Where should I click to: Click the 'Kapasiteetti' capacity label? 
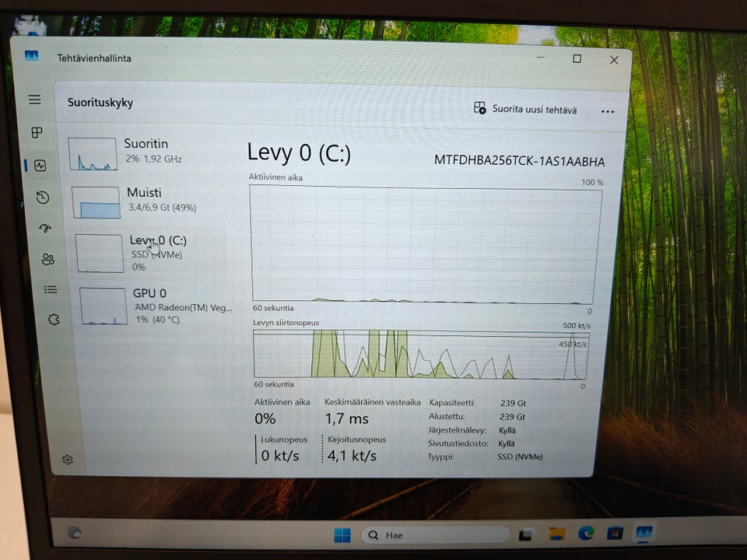click(452, 402)
